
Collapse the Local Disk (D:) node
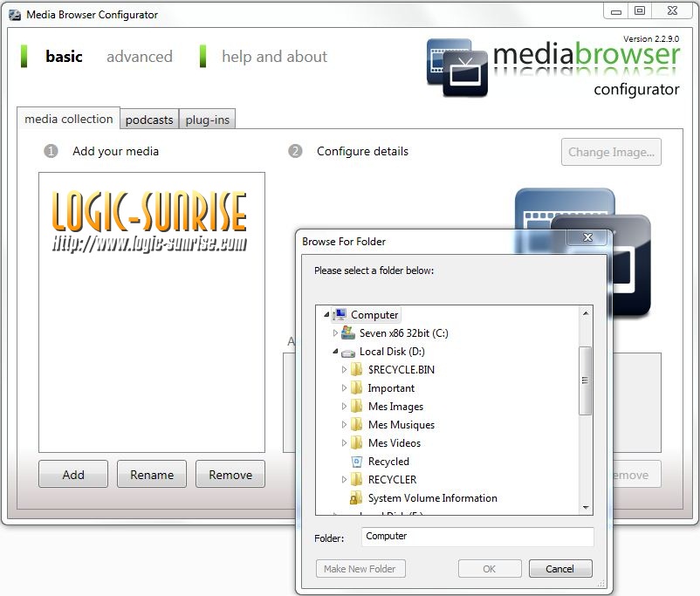click(x=335, y=352)
